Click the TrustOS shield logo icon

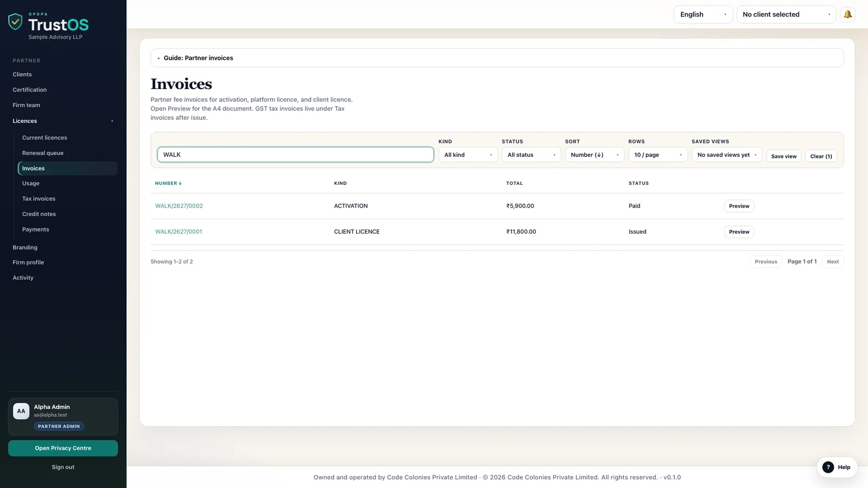point(15,22)
